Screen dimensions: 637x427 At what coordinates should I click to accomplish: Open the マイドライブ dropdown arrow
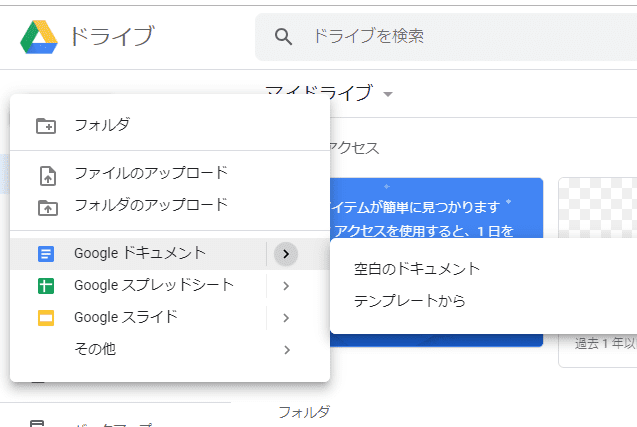click(388, 94)
